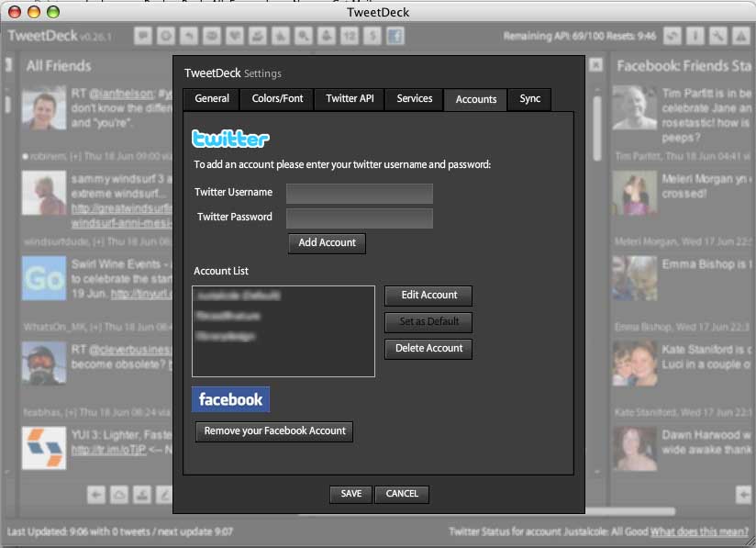The height and width of the screenshot is (548, 756).
Task: Click Dawn Harwood's profile photo
Action: (x=635, y=448)
